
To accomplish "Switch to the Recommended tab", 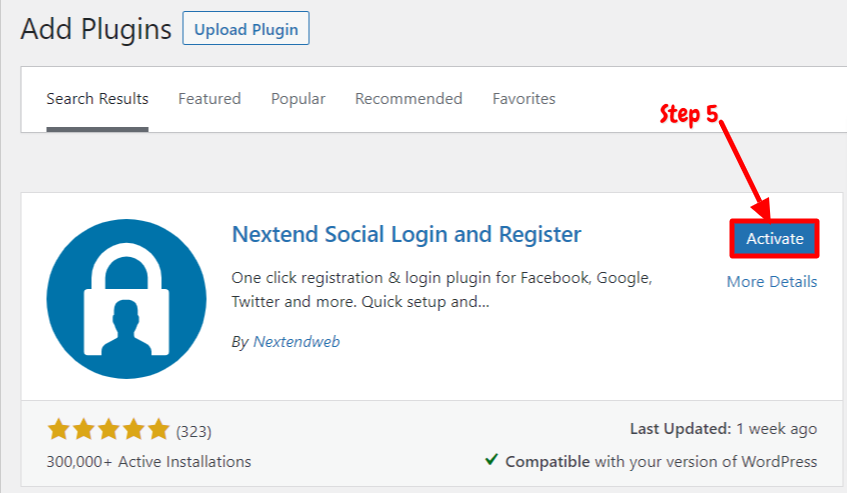I will click(x=408, y=99).
